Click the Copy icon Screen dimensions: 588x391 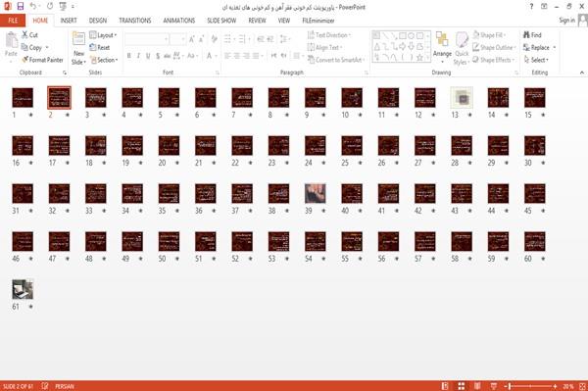24,47
